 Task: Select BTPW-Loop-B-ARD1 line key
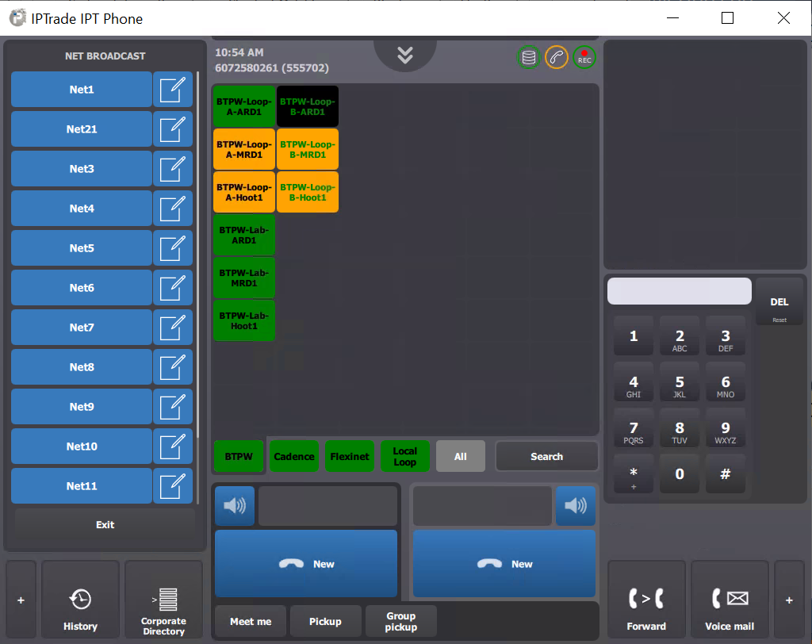click(x=308, y=107)
